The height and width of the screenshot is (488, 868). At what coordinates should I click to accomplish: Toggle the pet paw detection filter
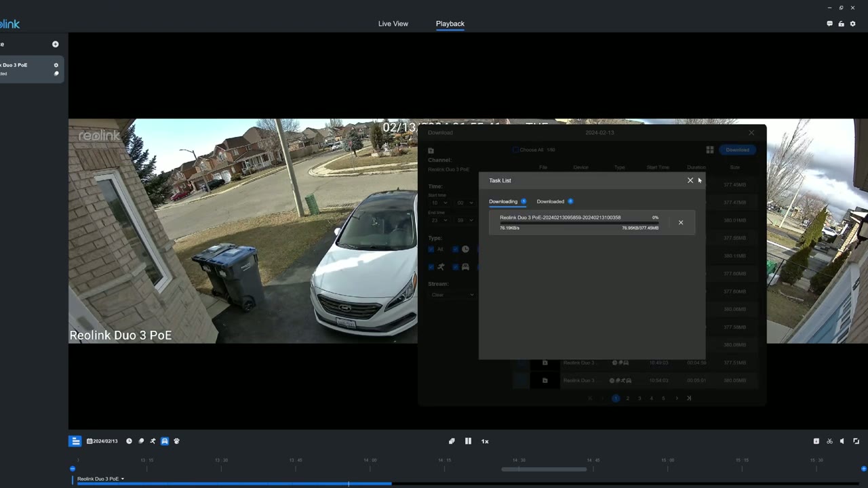point(176,441)
